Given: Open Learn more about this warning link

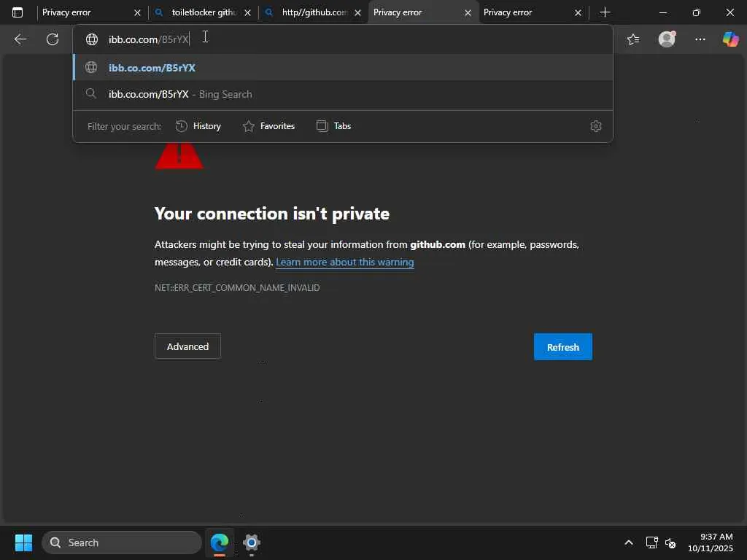Looking at the screenshot, I should [x=345, y=262].
